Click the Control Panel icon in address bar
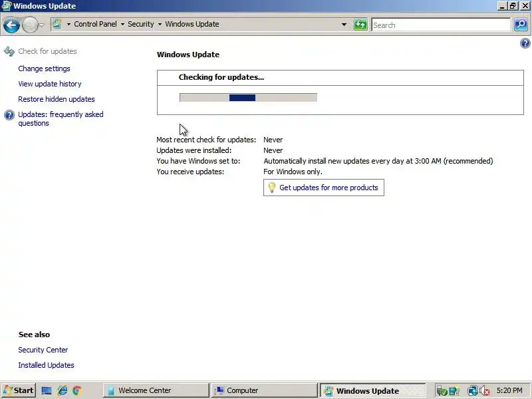The height and width of the screenshot is (399, 532). coord(57,24)
